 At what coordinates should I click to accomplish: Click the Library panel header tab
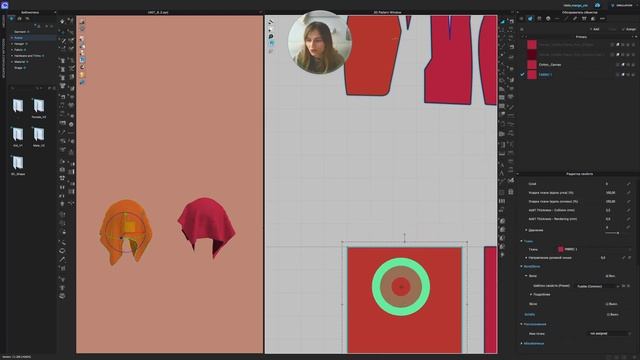(29, 12)
